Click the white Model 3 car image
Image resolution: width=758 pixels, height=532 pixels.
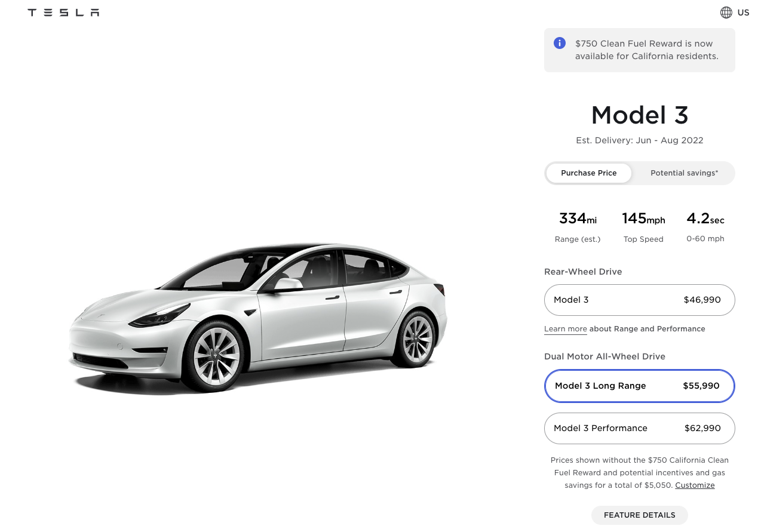coord(258,316)
